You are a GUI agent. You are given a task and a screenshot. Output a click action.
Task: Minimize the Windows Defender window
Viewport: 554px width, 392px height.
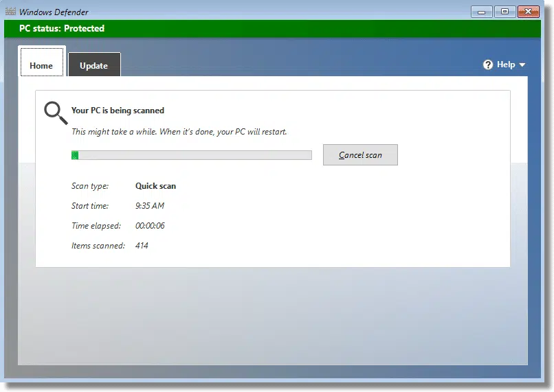pos(481,12)
